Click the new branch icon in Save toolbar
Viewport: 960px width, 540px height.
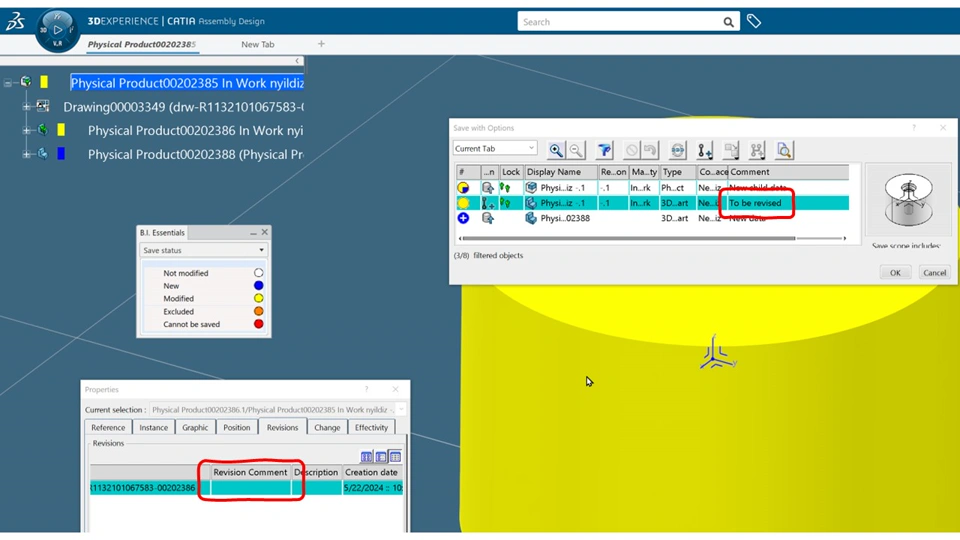click(757, 150)
